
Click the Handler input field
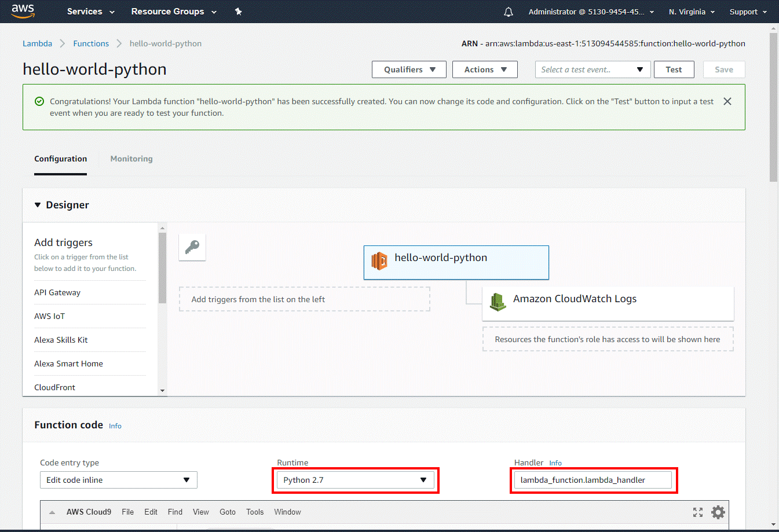click(x=593, y=480)
